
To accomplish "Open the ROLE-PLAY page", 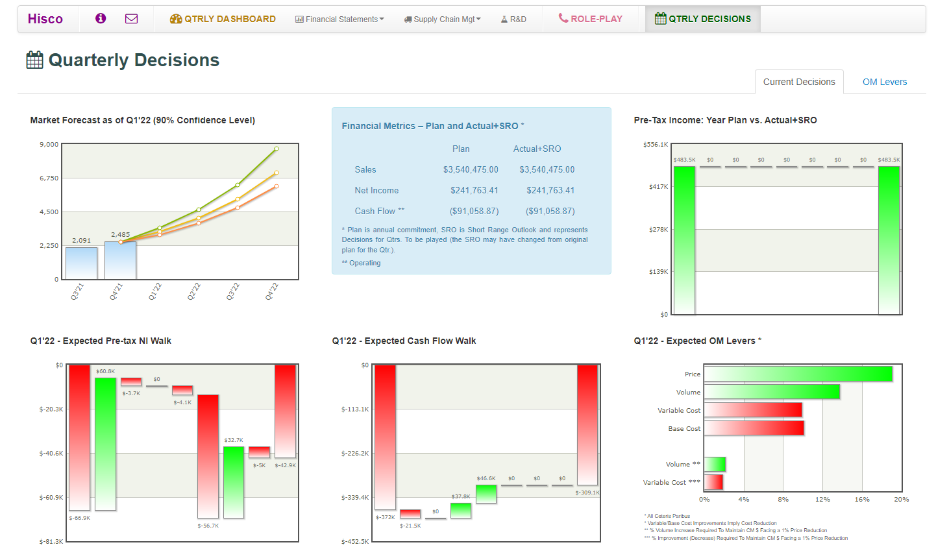I will click(596, 19).
